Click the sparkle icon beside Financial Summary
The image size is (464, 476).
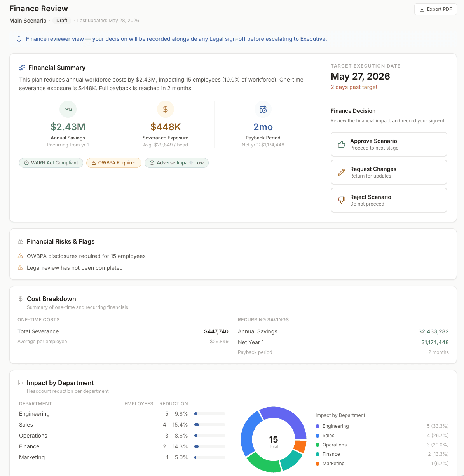(x=22, y=68)
